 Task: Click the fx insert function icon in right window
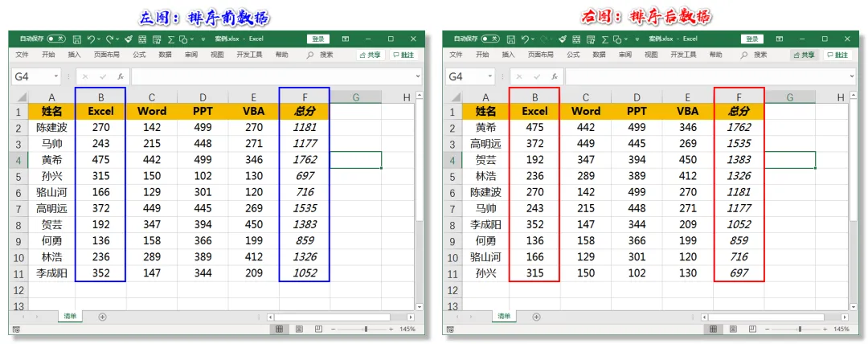[x=554, y=76]
